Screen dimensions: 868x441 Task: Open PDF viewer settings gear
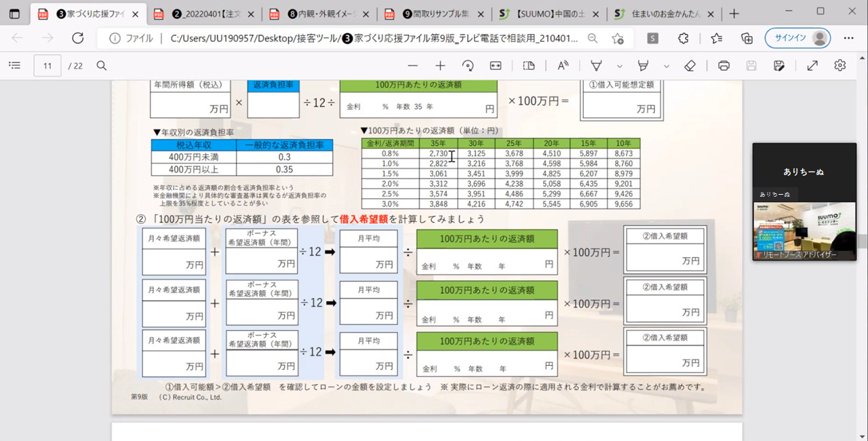tap(840, 66)
